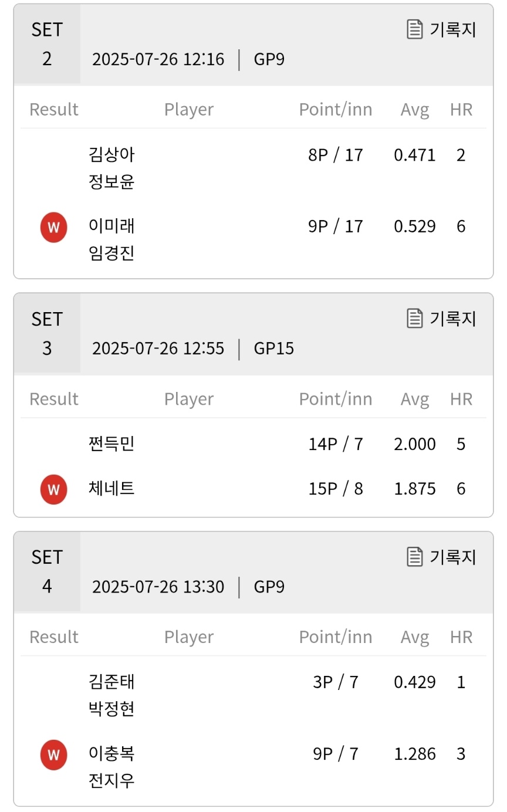The width and height of the screenshot is (507, 812).
Task: Click the GP15 label in SET 3
Action: coord(274,349)
